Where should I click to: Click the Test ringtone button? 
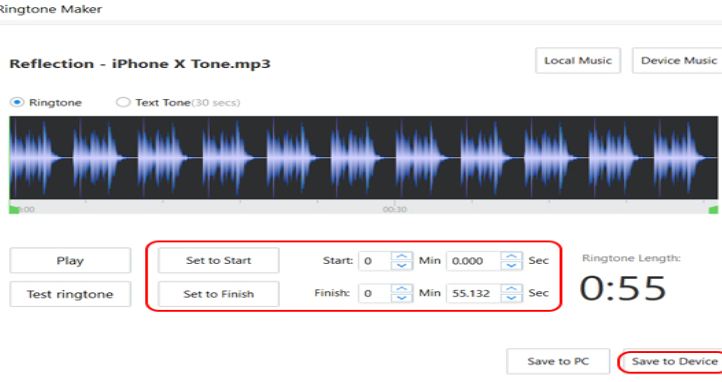click(70, 294)
